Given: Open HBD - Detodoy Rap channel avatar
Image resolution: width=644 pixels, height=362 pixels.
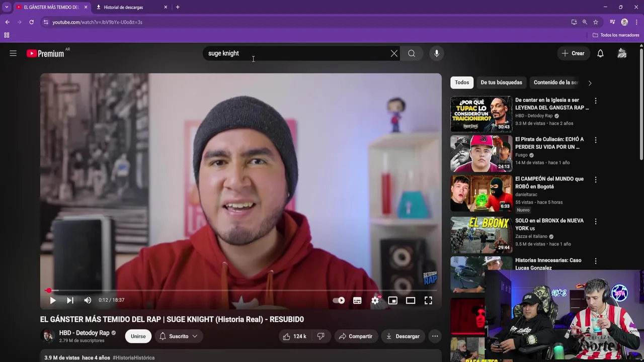Looking at the screenshot, I should (x=48, y=336).
